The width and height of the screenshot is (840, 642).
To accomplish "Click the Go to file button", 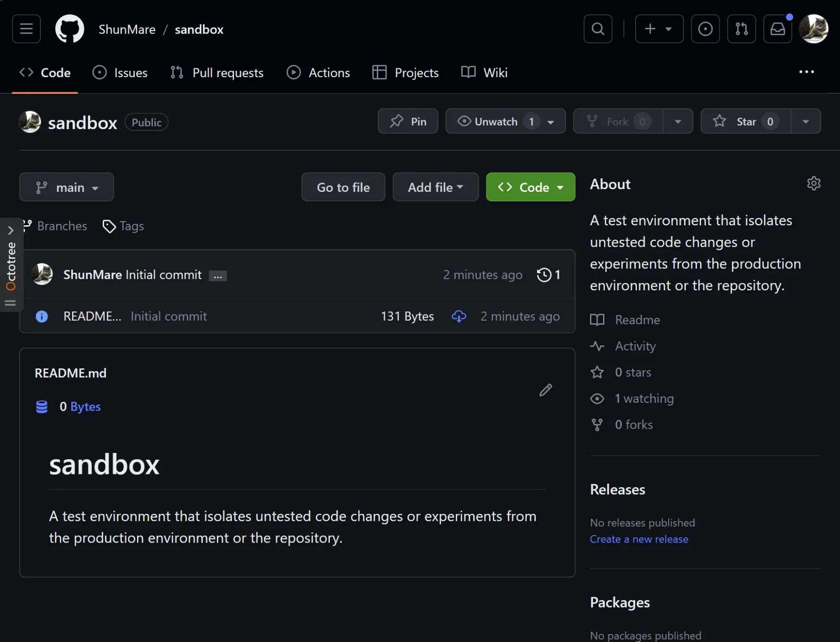I will pos(343,187).
